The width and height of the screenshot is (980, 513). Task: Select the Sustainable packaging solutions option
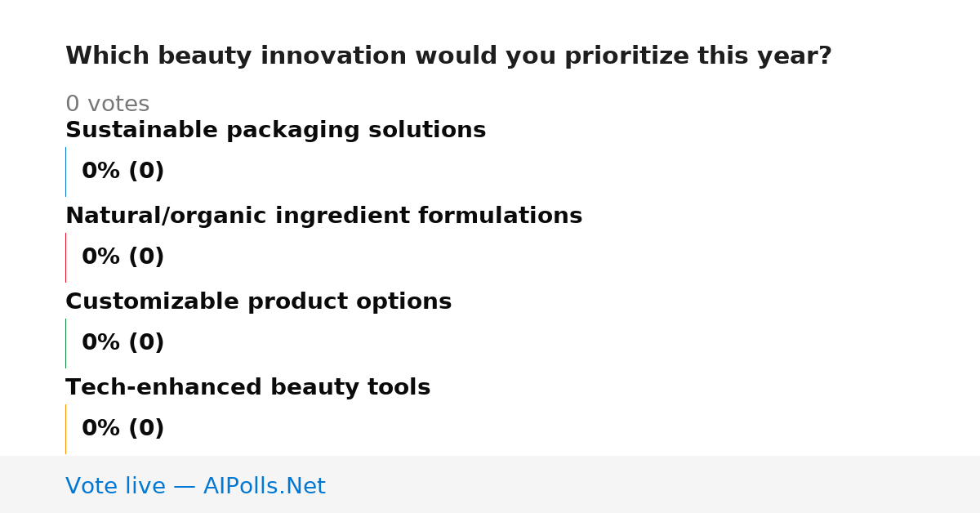click(275, 131)
